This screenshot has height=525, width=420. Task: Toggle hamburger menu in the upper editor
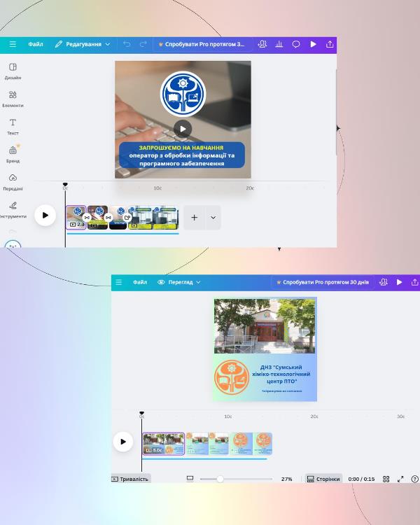(x=13, y=44)
